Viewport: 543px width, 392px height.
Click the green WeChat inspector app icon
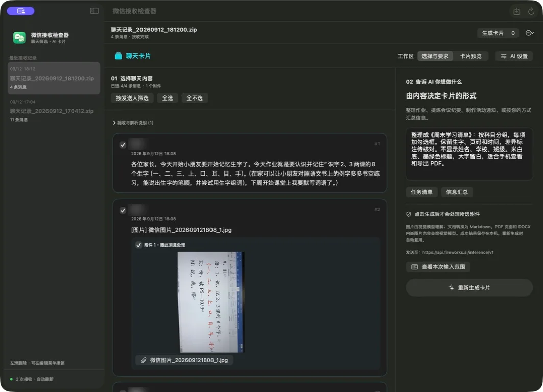point(19,37)
